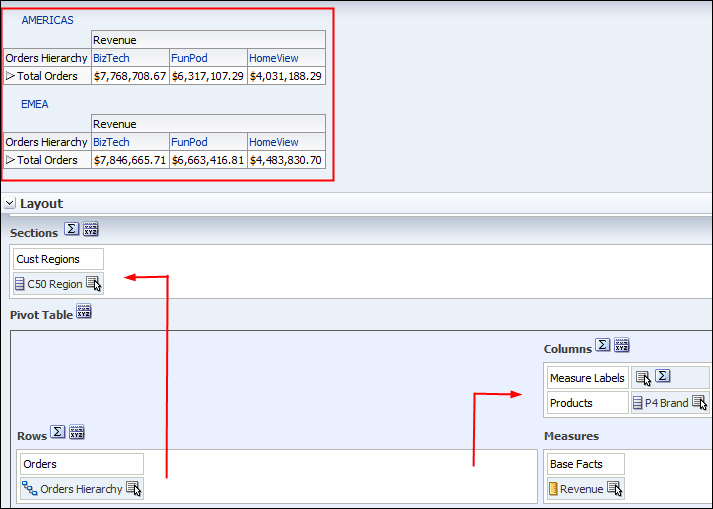This screenshot has width=713, height=509.
Task: Select the $6,663,416.81 revenue cell
Action: point(208,160)
